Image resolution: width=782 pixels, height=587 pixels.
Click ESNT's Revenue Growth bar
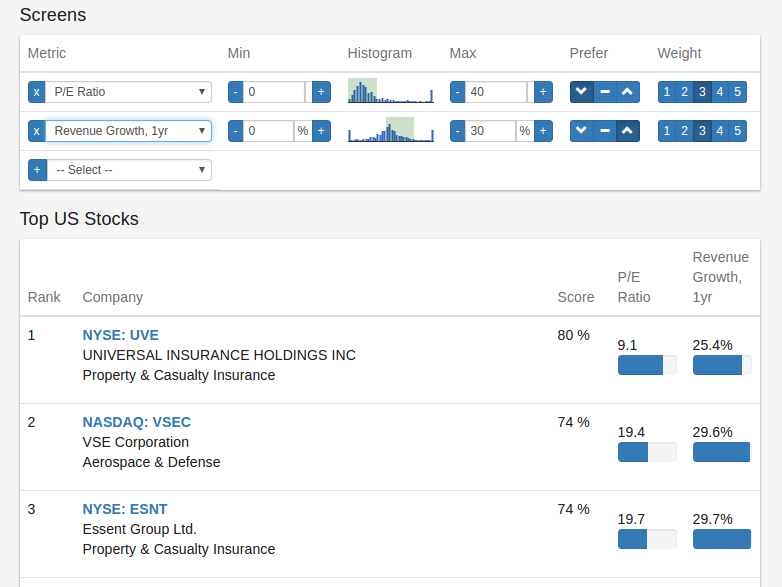coord(722,539)
